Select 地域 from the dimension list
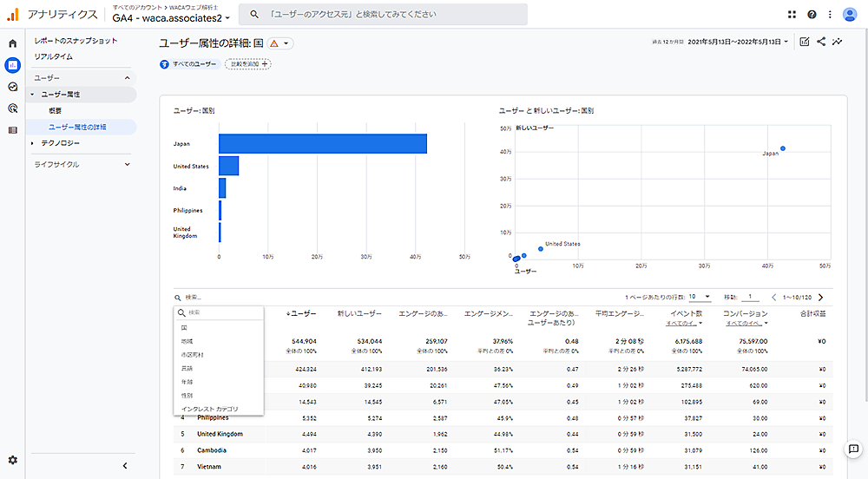 (x=187, y=342)
